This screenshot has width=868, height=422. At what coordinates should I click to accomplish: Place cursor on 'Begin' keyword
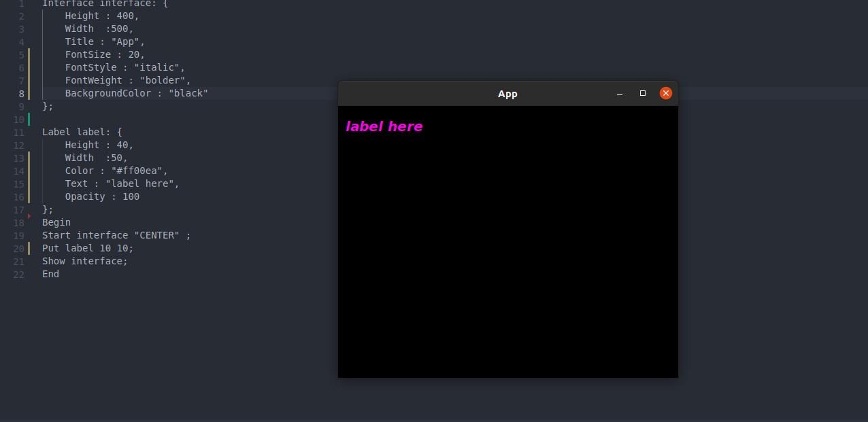[56, 222]
